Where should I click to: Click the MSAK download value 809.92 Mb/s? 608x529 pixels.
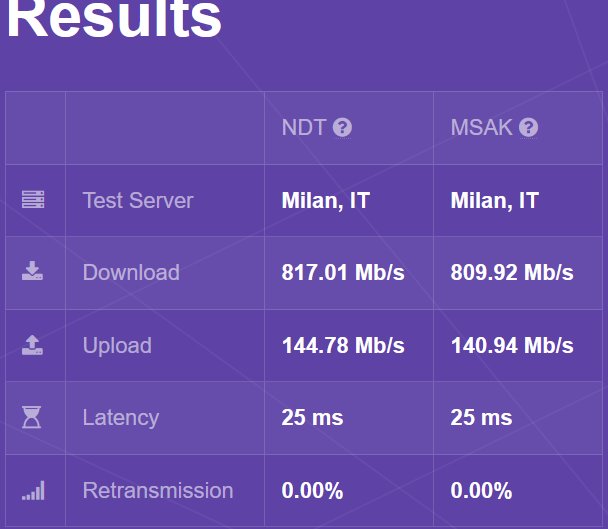[512, 272]
